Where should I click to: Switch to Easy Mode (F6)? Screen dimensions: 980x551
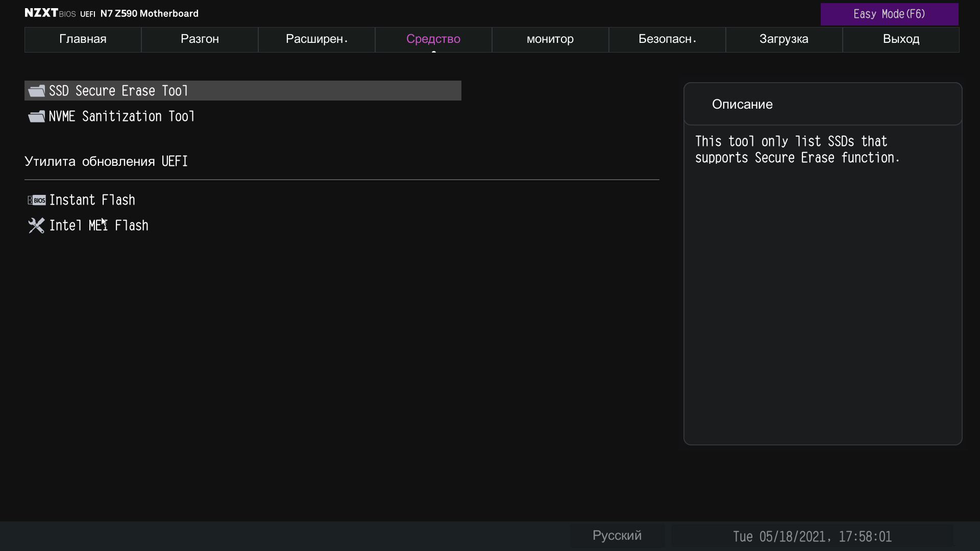[x=889, y=14]
